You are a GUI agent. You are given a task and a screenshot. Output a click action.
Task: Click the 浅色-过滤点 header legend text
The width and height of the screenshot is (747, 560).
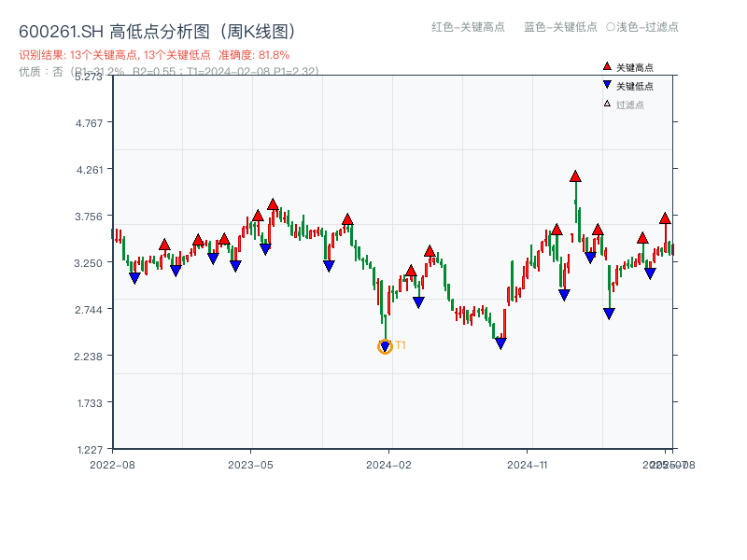[x=647, y=27]
